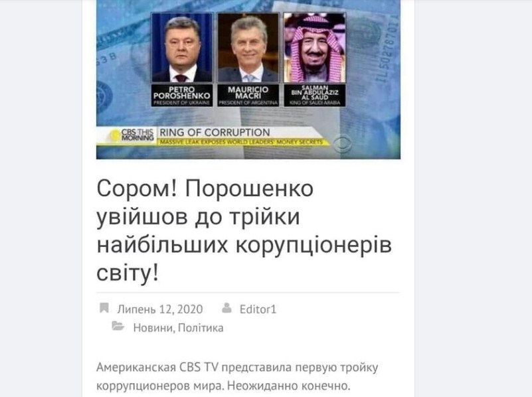Click the yellow Massive Leak ticker strip

click(x=242, y=142)
